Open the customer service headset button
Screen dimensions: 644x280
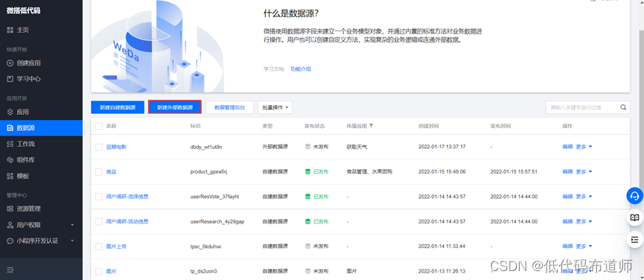click(x=634, y=195)
